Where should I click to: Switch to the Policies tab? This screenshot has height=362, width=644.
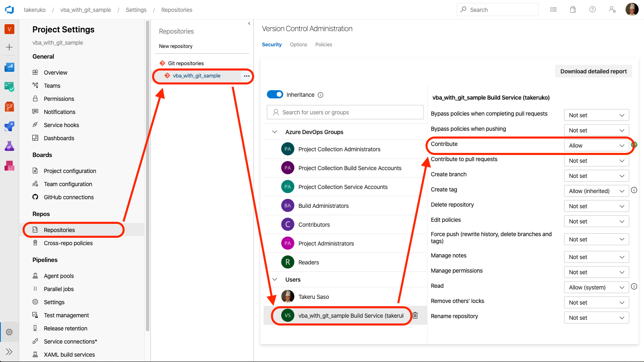pos(323,45)
